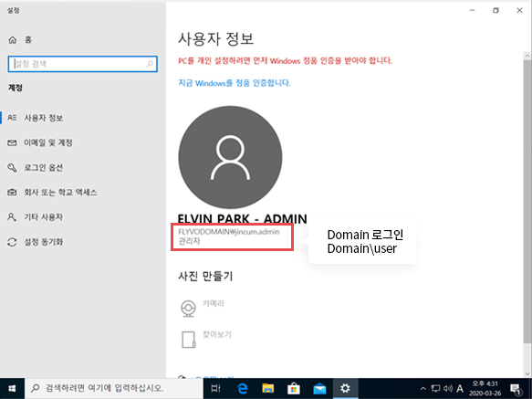Open File Explorer from taskbar
Screen dimensions: 532x399
tap(267, 388)
